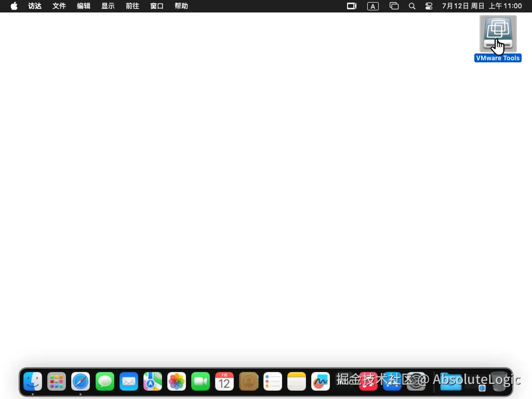Open Contacts from the Dock
Viewport: 532px width, 399px height.
[x=248, y=381]
